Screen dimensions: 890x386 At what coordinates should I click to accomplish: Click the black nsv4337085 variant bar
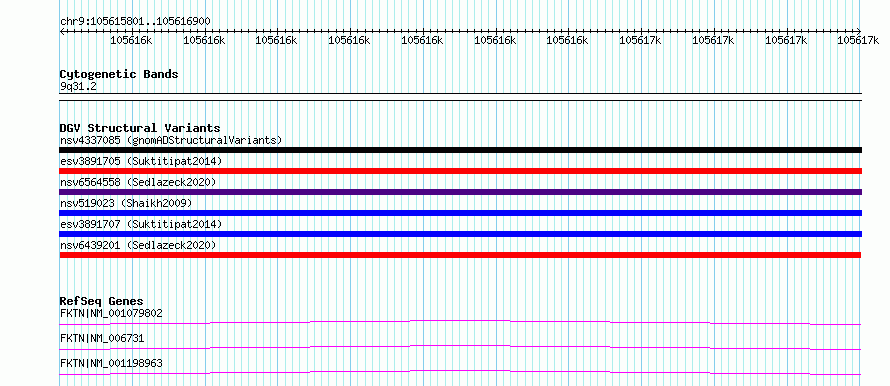460,150
